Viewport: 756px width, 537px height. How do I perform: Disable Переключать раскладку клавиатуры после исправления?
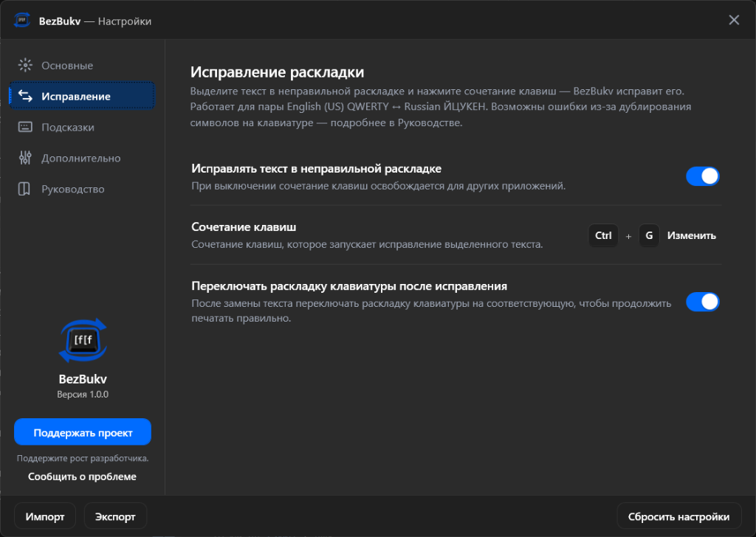point(703,302)
